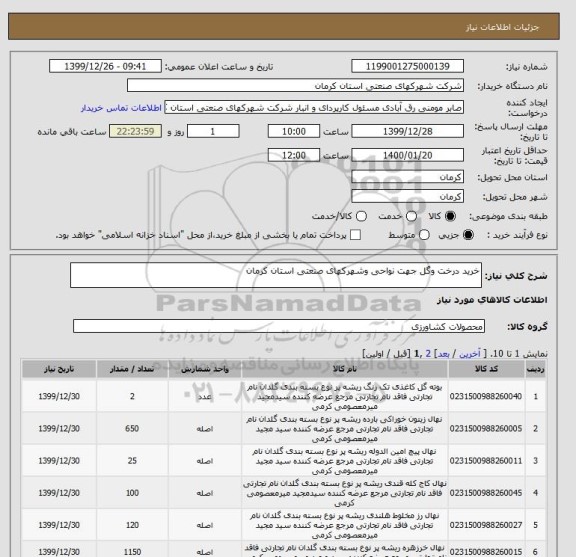Click the price validity date 1400/01/20 field
The width and height of the screenshot is (576, 557).
(407, 155)
